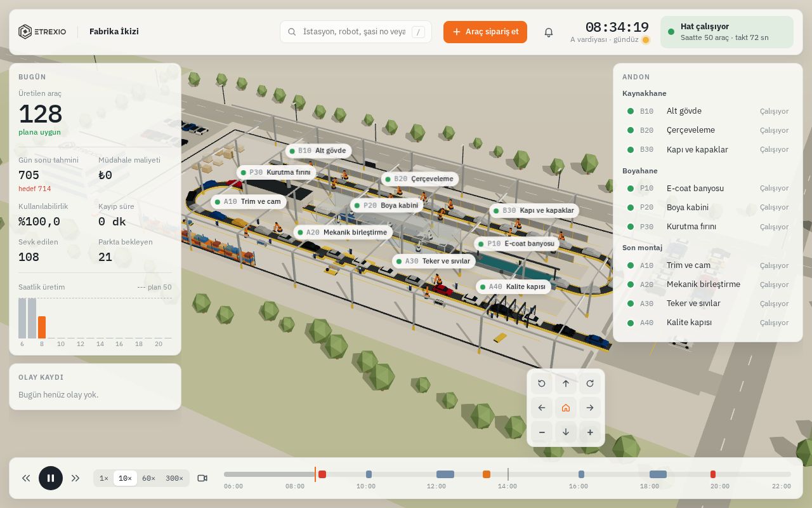Zoom in with the plus icon

pyautogui.click(x=590, y=432)
